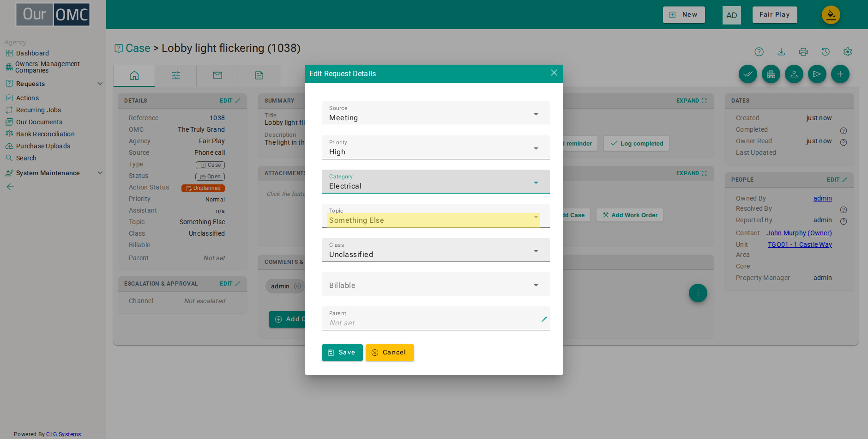This screenshot has width=868, height=439.
Task: Switch to the Home tab
Action: (134, 75)
